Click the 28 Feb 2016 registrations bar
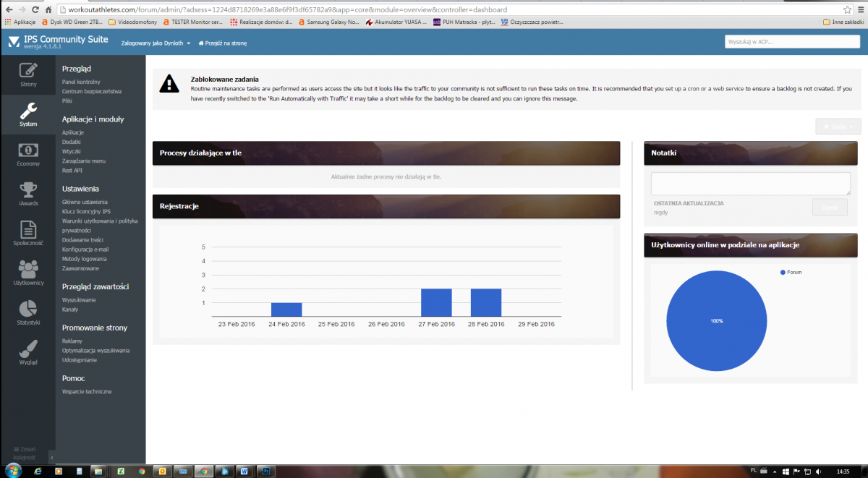This screenshot has height=478, width=868. (486, 302)
